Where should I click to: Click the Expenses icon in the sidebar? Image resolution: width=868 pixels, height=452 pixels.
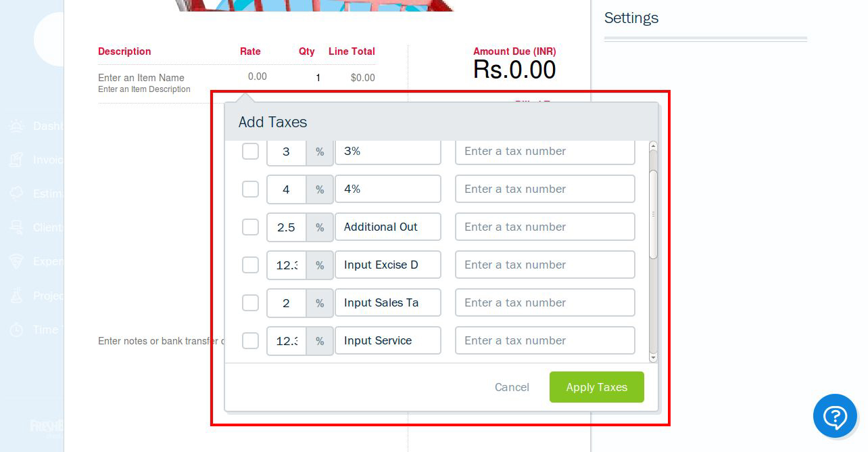16,261
